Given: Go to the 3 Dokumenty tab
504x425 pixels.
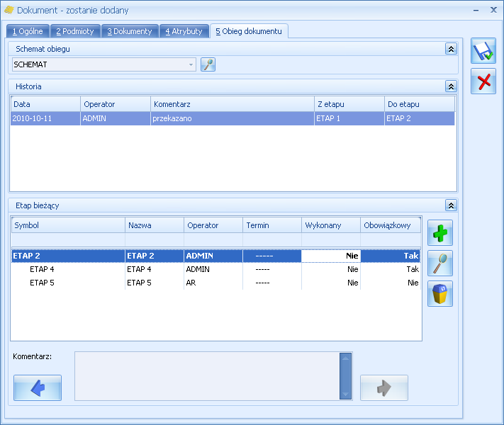Looking at the screenshot, I should [x=130, y=31].
